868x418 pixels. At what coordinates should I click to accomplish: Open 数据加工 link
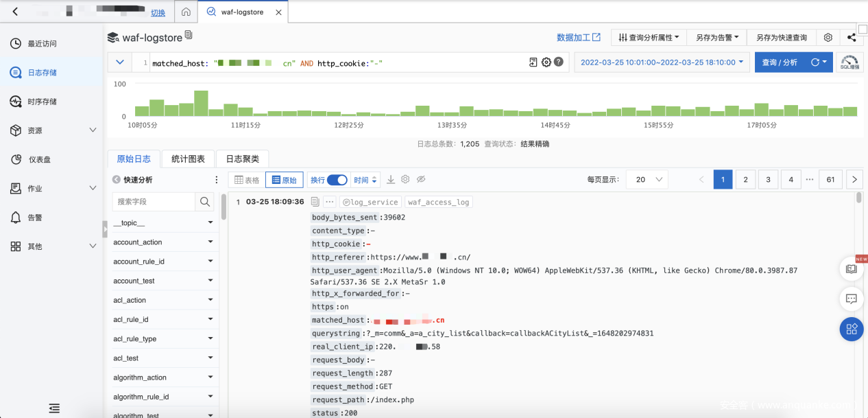point(578,38)
